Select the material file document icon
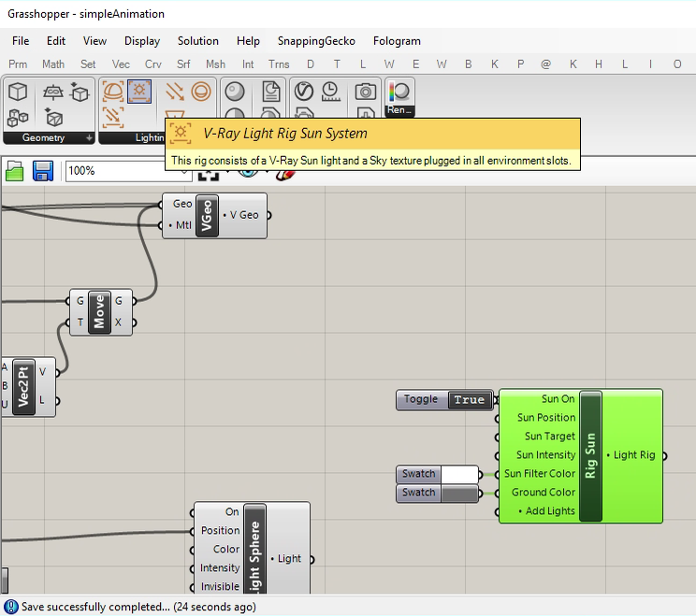Image resolution: width=696 pixels, height=616 pixels. coord(271,92)
